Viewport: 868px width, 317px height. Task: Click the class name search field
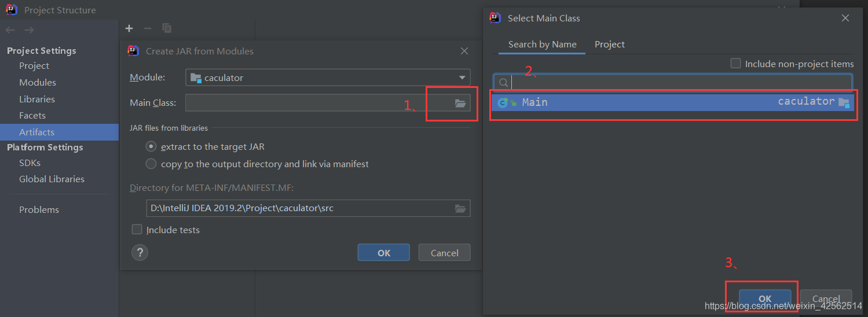677,82
